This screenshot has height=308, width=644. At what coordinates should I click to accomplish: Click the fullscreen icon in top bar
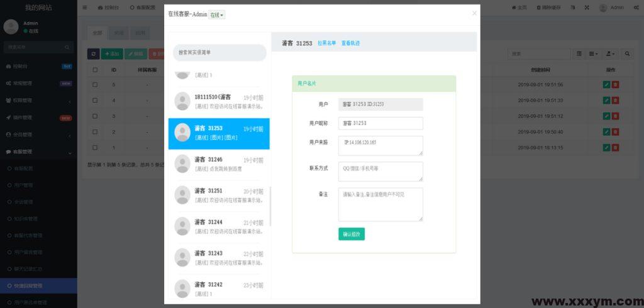587,8
